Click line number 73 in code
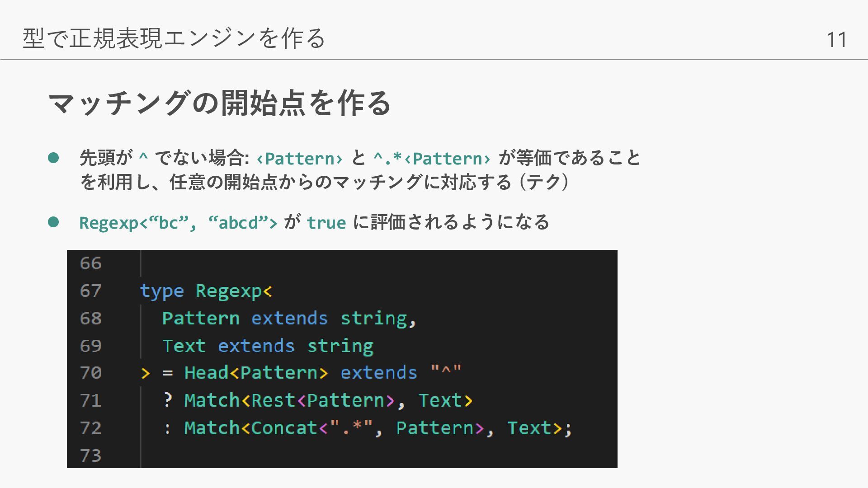The height and width of the screenshot is (488, 868). [x=90, y=455]
